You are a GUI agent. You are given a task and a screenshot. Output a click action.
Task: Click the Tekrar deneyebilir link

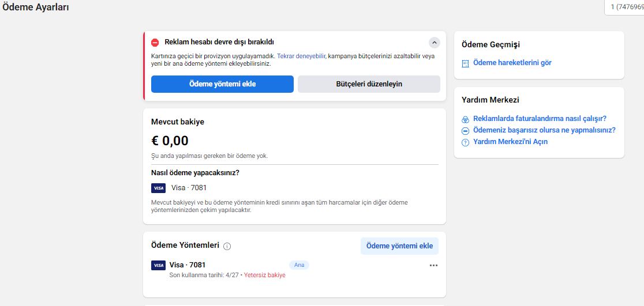point(301,56)
